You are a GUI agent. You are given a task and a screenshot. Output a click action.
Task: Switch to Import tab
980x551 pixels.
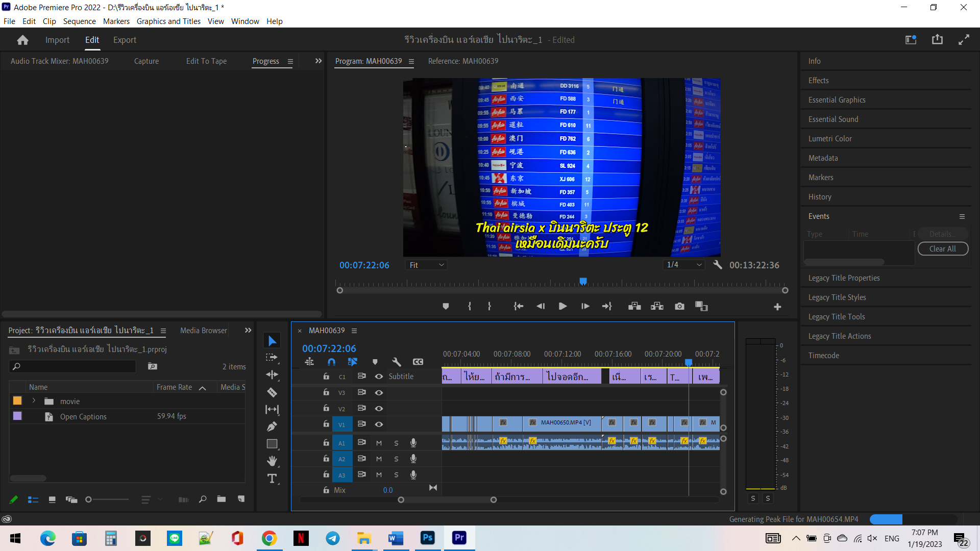57,40
